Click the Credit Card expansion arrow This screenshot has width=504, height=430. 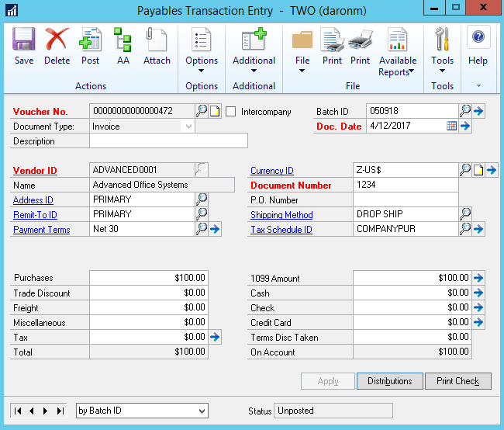pyautogui.click(x=478, y=322)
